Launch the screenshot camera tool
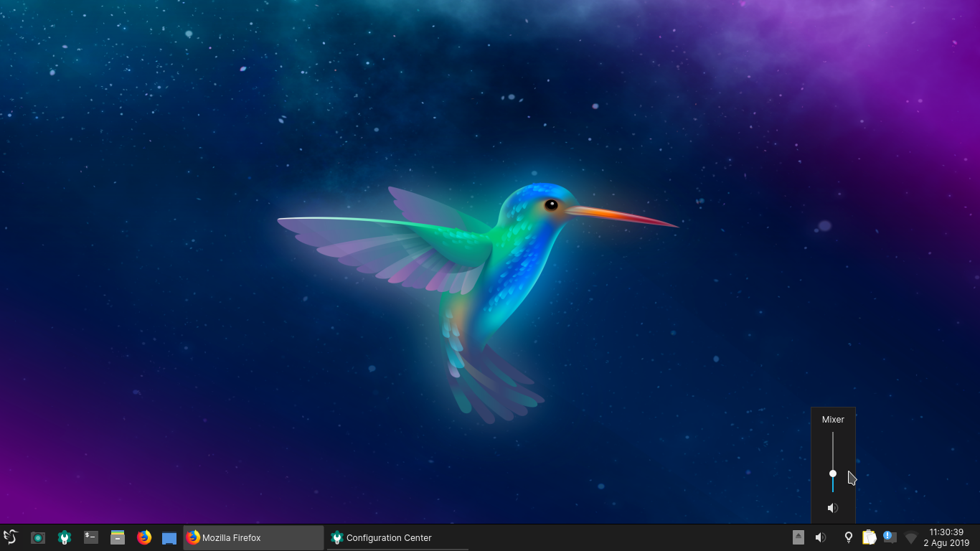 pyautogui.click(x=38, y=537)
